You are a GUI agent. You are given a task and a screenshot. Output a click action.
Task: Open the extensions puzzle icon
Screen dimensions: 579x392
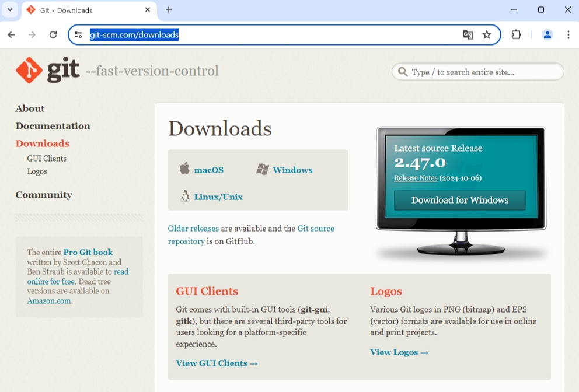point(516,34)
